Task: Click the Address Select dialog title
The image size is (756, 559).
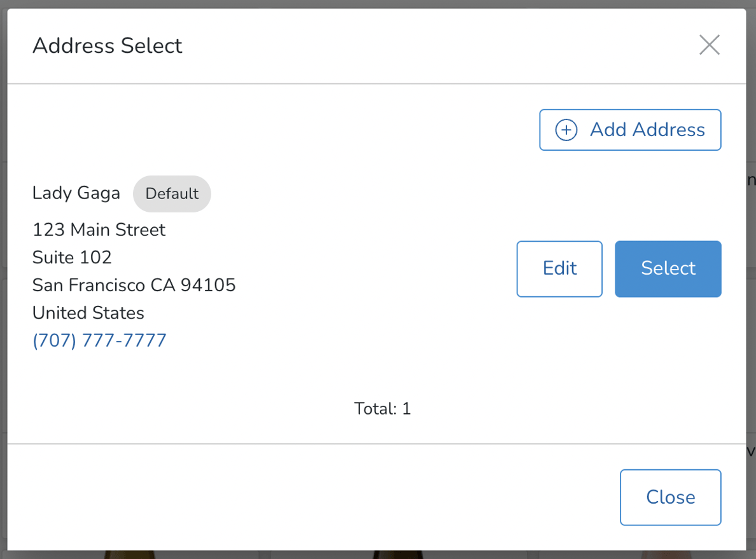Action: pos(107,46)
